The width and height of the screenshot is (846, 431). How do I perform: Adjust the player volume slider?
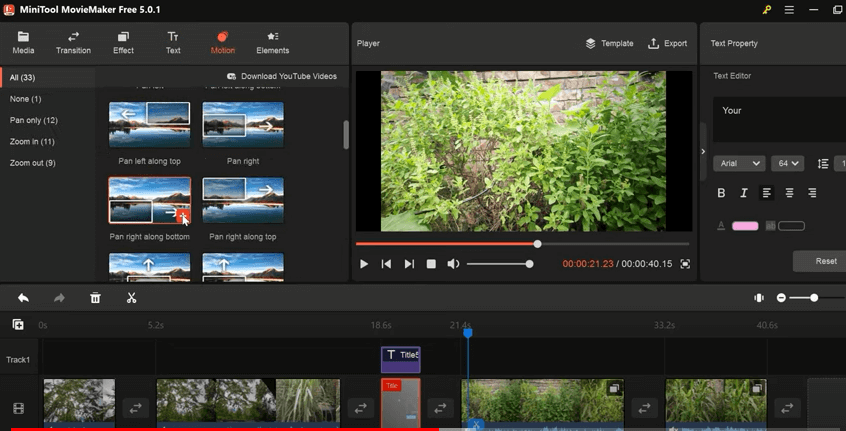(499, 264)
